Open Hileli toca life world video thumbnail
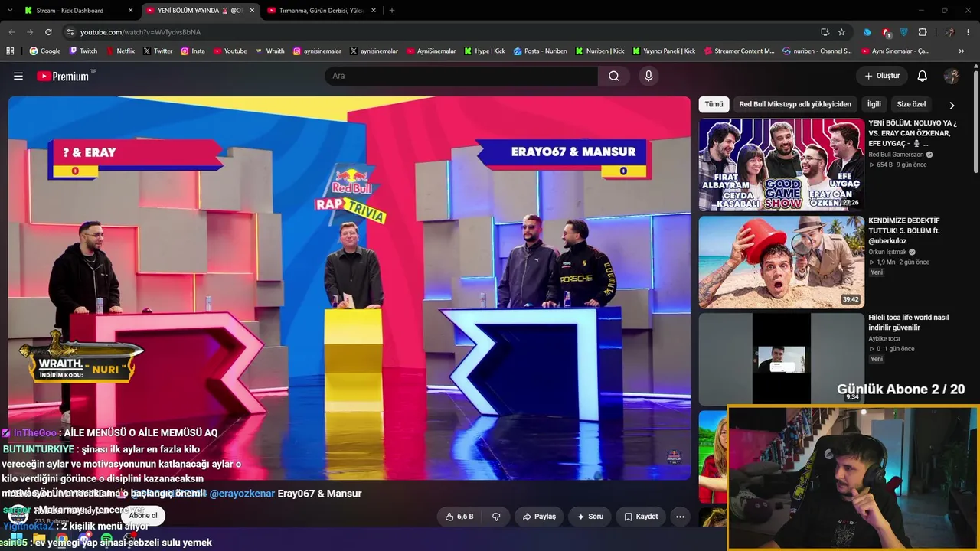The height and width of the screenshot is (551, 980). coord(781,359)
